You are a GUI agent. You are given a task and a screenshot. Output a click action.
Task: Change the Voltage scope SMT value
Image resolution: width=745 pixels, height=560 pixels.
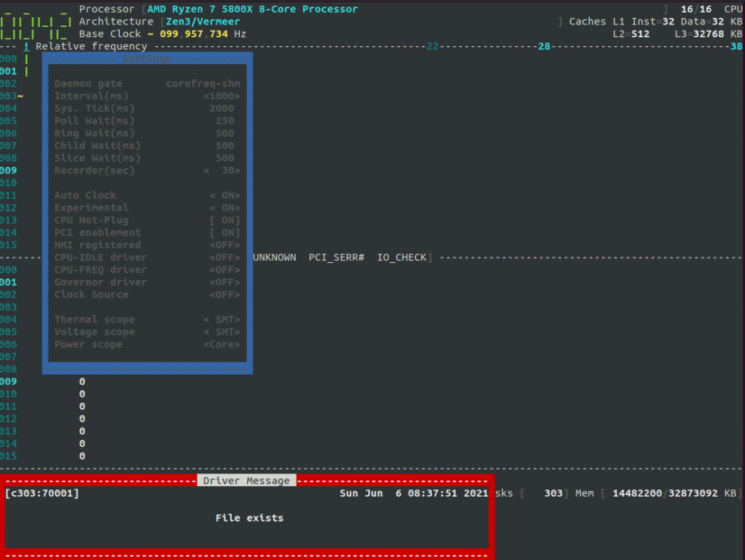[222, 331]
